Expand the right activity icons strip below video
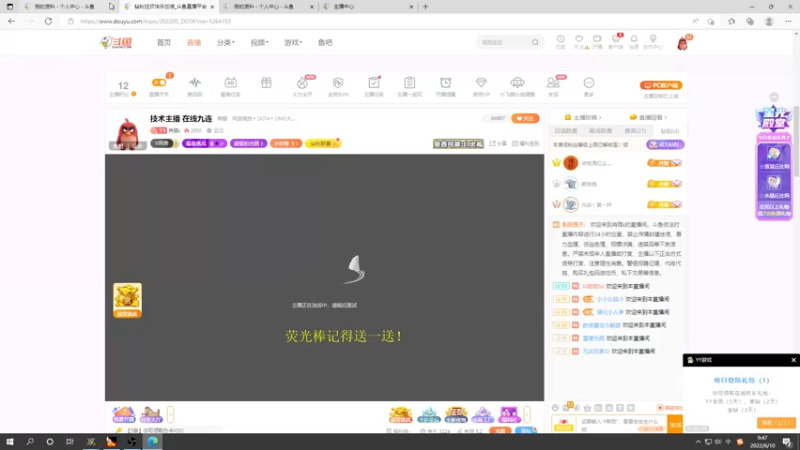Image resolution: width=800 pixels, height=450 pixels. [527, 414]
